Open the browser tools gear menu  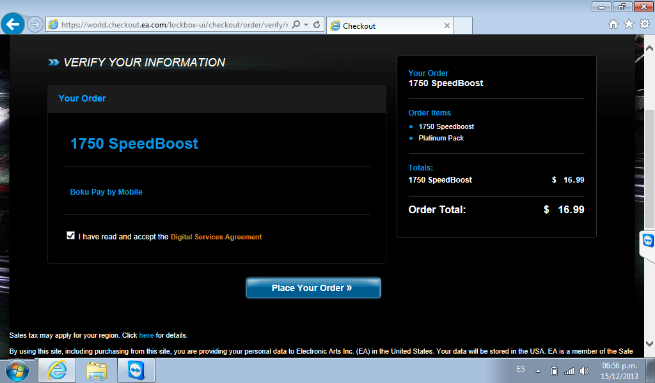pos(645,24)
